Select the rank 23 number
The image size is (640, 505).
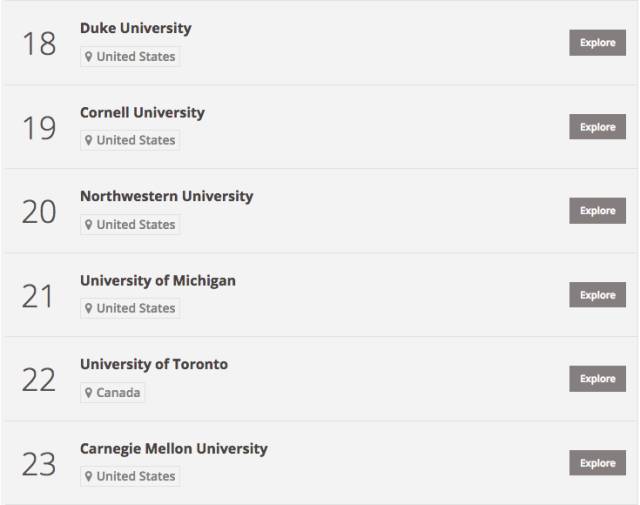(39, 464)
